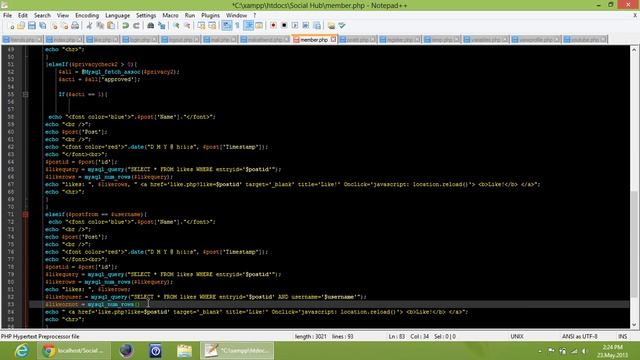Open Internet Explorer from the taskbar
Viewport: 640px width, 360px height.
tap(21, 351)
